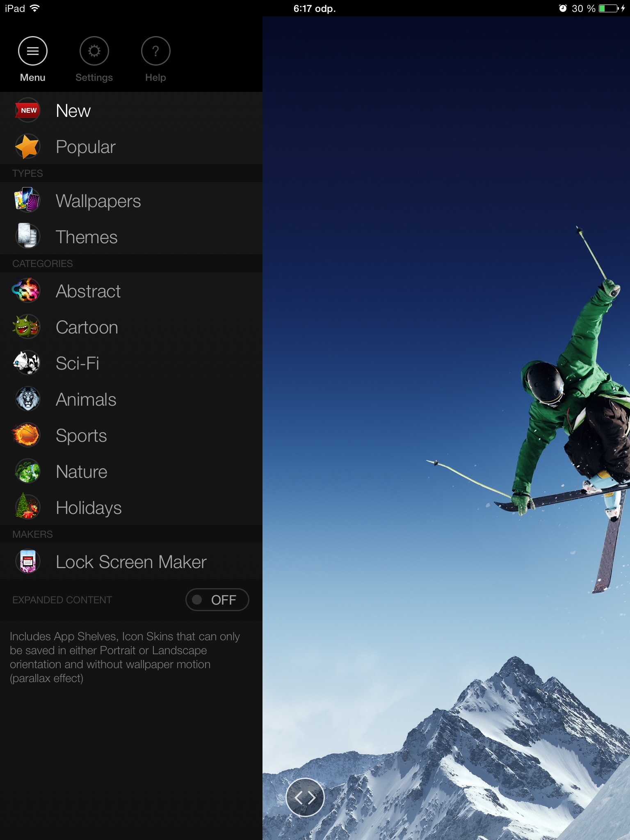Open Settings via the gear icon
Image resolution: width=630 pixels, height=840 pixels.
click(94, 51)
